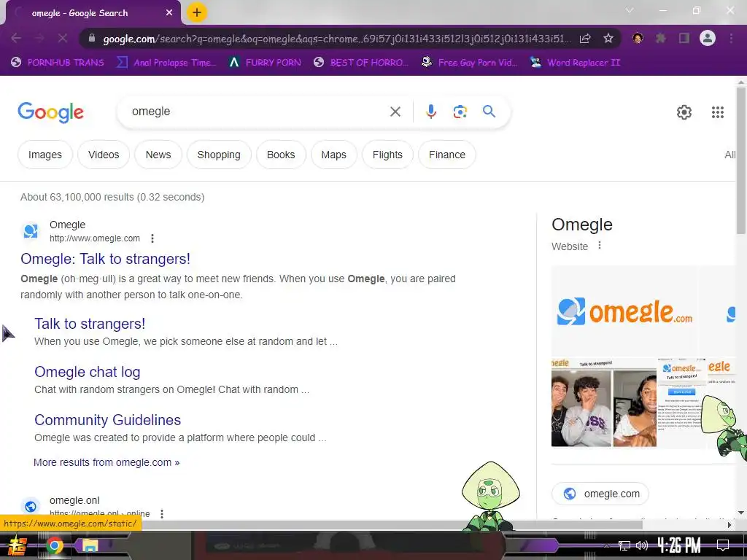Open the taskbar clock showing 4:26 PM
The width and height of the screenshot is (747, 560).
679,545
